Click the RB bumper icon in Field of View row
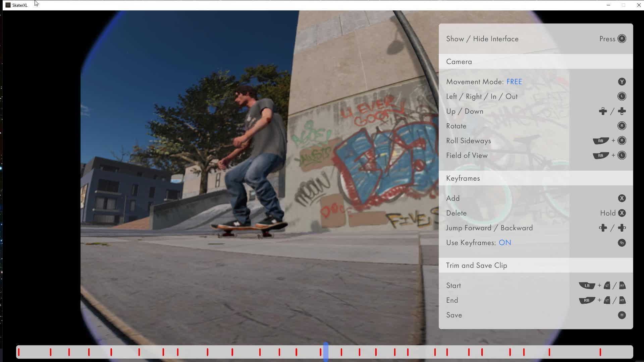 601,156
